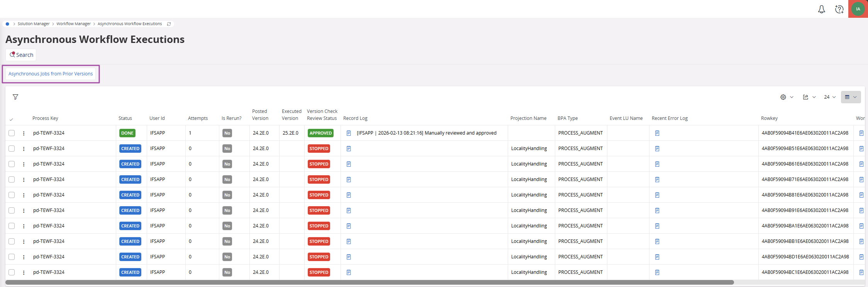Open Record Log icon for Rowkey containing B71E6
The width and height of the screenshot is (868, 287).
[349, 179]
